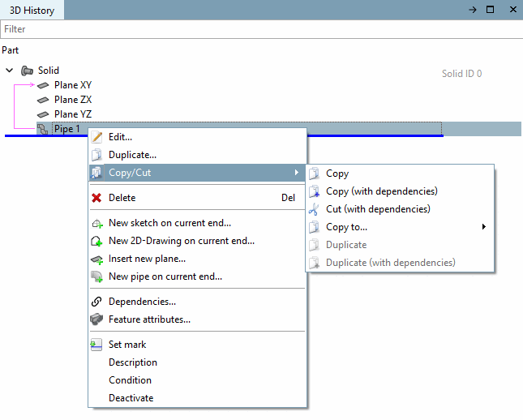523x420 pixels.
Task: Click greyed Duplicate (with dependencies) entry
Action: (400, 263)
